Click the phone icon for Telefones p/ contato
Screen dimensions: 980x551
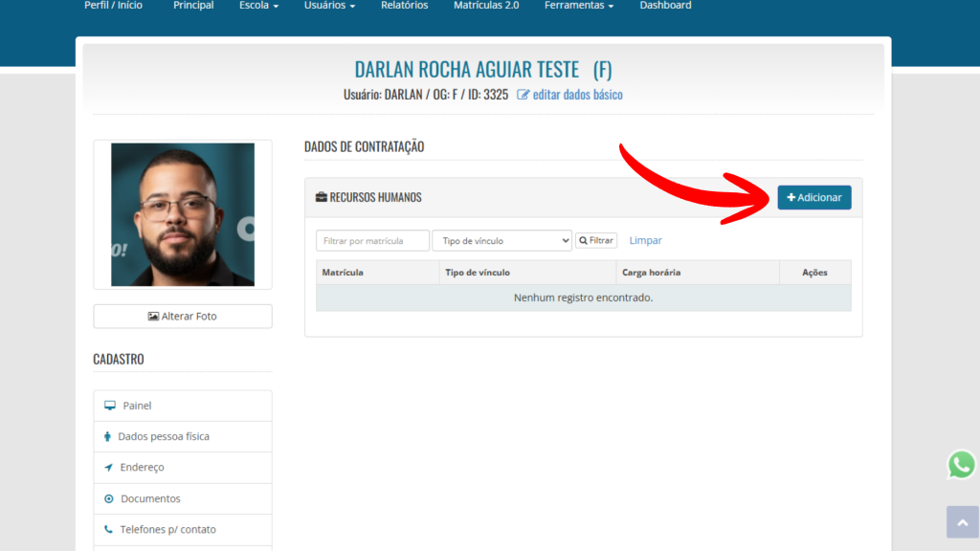click(x=108, y=529)
